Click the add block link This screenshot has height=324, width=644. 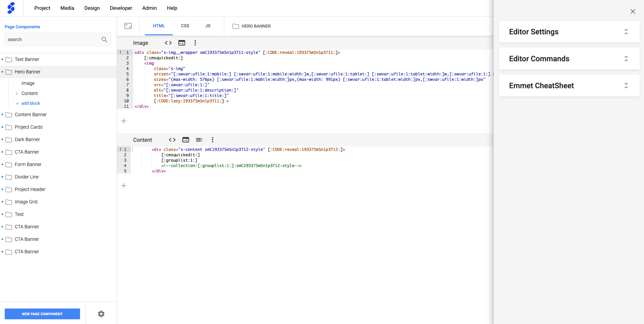point(31,103)
